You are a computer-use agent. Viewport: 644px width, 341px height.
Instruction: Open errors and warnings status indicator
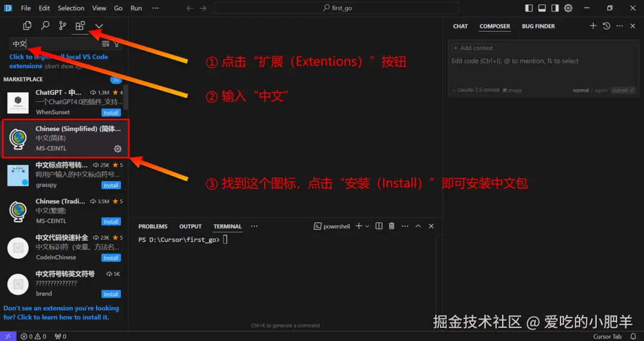click(x=33, y=336)
